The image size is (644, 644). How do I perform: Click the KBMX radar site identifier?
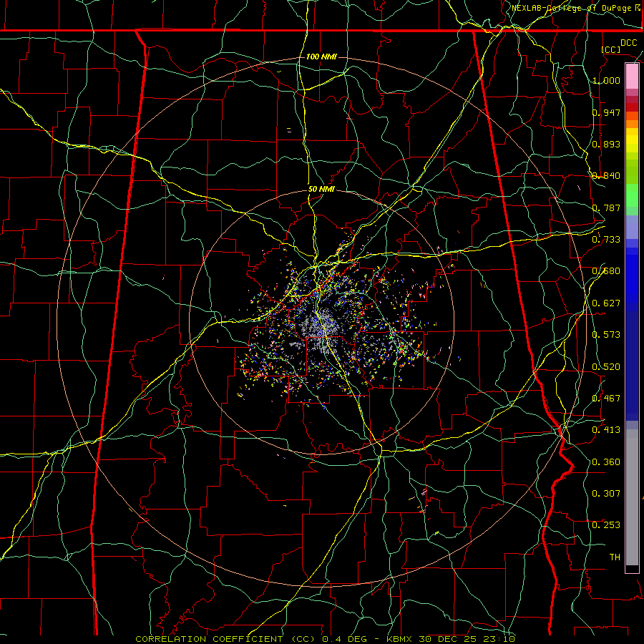(401, 639)
